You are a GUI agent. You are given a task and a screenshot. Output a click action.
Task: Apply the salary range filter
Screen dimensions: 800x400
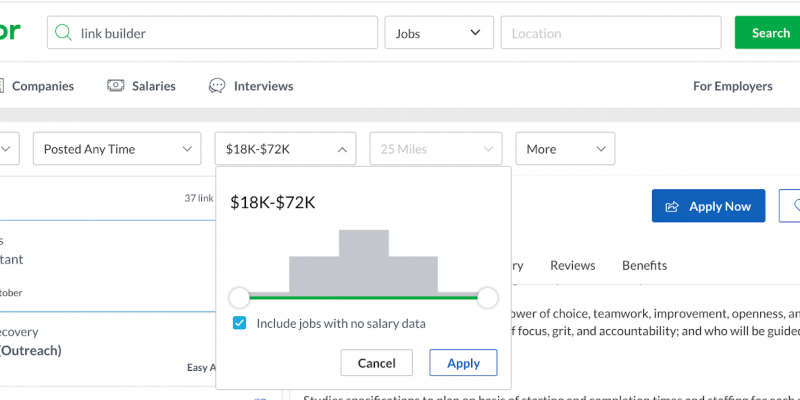pos(463,363)
